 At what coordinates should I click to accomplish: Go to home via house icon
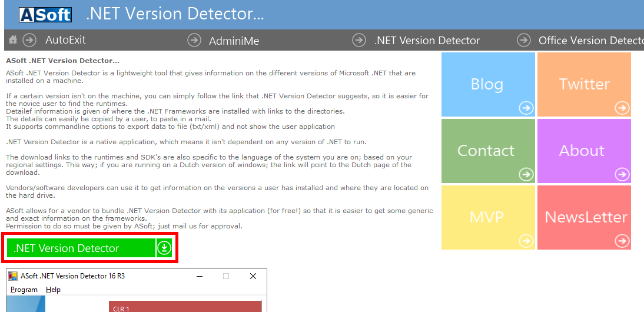tap(13, 40)
